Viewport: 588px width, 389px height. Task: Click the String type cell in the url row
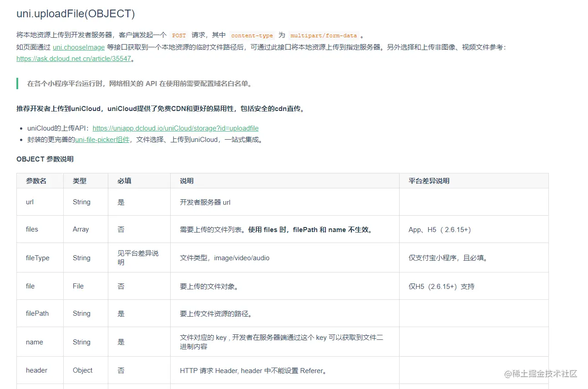(x=86, y=202)
